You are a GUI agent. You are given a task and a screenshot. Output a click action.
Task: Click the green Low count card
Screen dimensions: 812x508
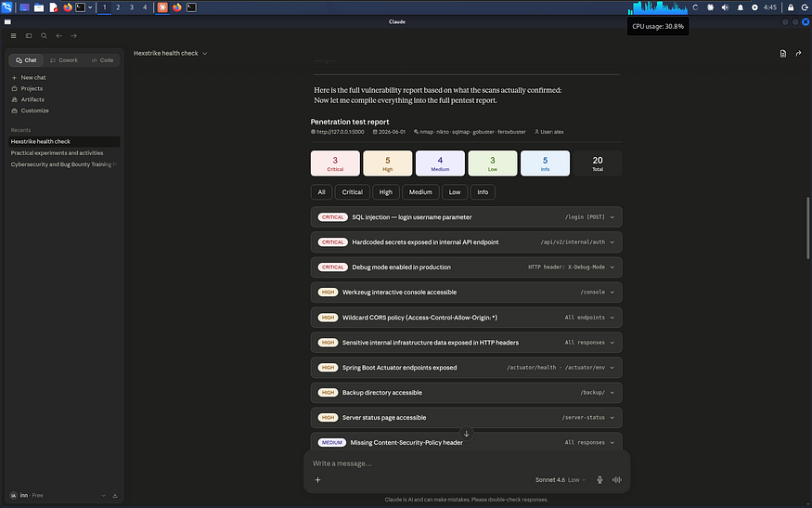coord(493,163)
